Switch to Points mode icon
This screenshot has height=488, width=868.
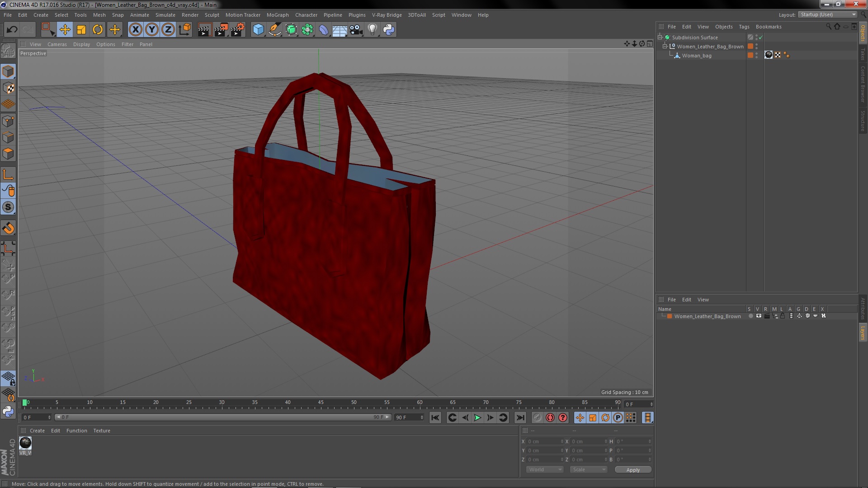[x=8, y=121]
